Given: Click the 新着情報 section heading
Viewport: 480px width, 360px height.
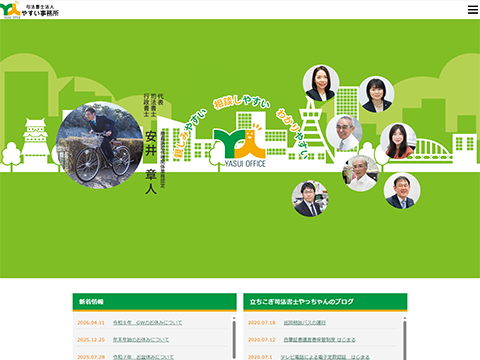Looking at the screenshot, I should (x=91, y=302).
